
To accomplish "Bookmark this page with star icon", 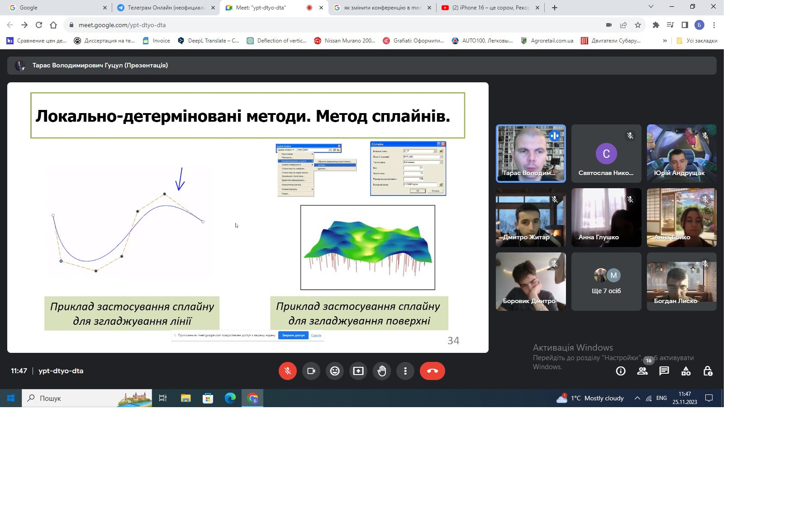I will tap(638, 25).
